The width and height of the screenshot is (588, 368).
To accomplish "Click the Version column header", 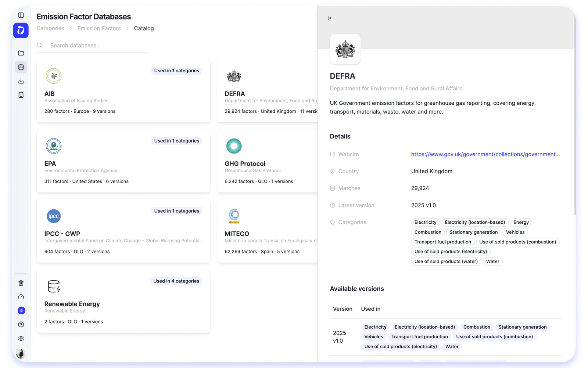I will coord(343,309).
